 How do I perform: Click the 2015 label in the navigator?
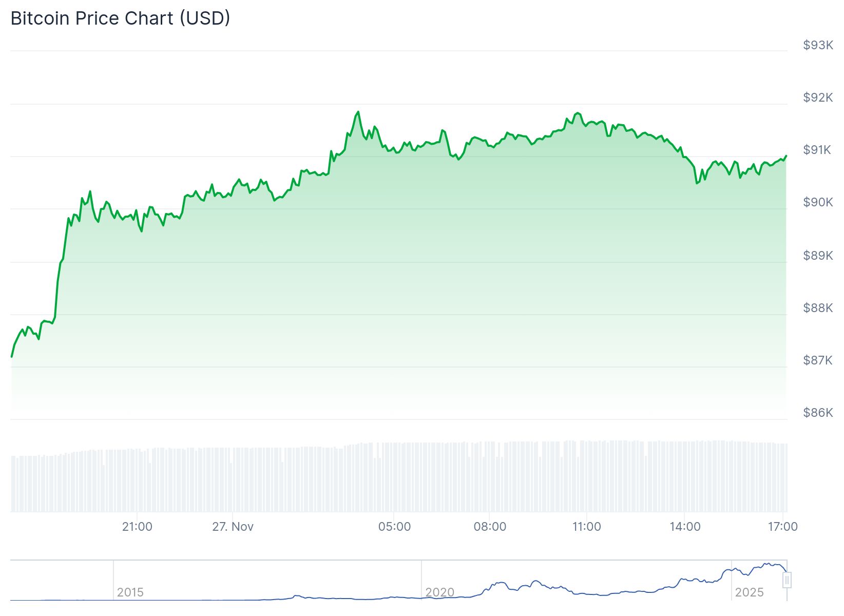pyautogui.click(x=130, y=592)
